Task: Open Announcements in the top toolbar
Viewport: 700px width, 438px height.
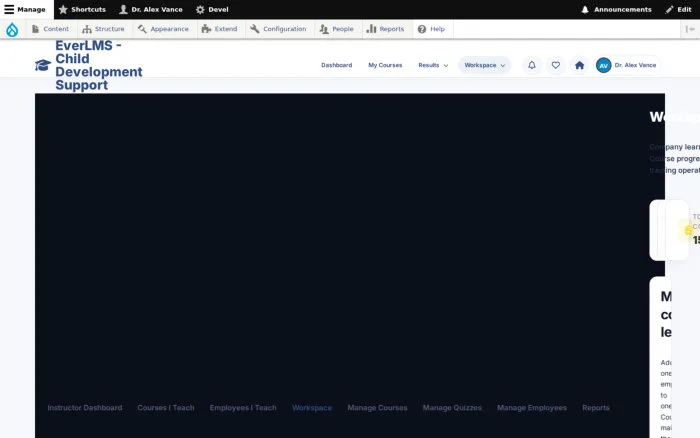Action: click(x=616, y=9)
